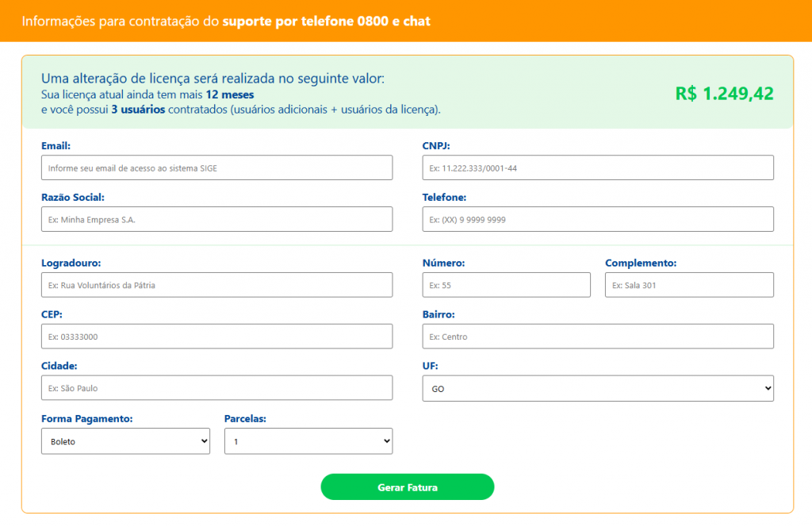Click into the Telefone field

coord(598,219)
